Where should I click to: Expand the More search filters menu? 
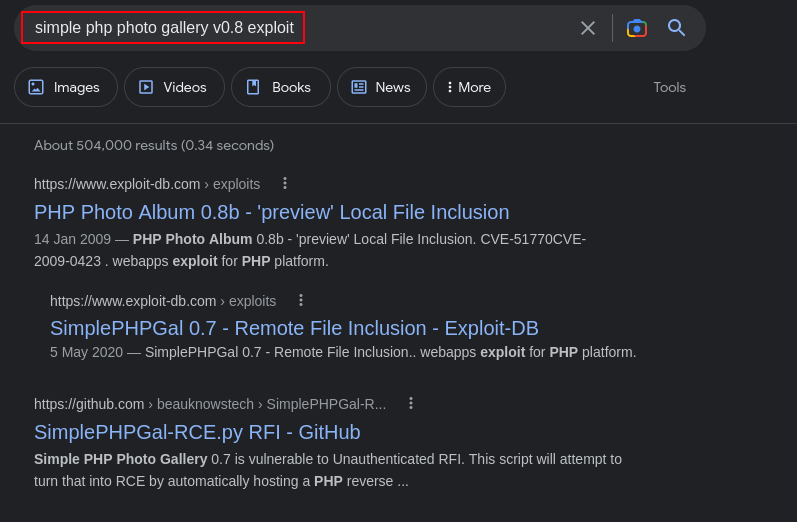pos(469,87)
